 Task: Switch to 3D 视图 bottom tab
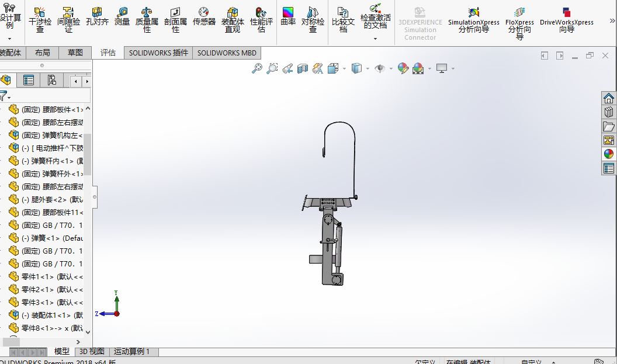point(92,351)
